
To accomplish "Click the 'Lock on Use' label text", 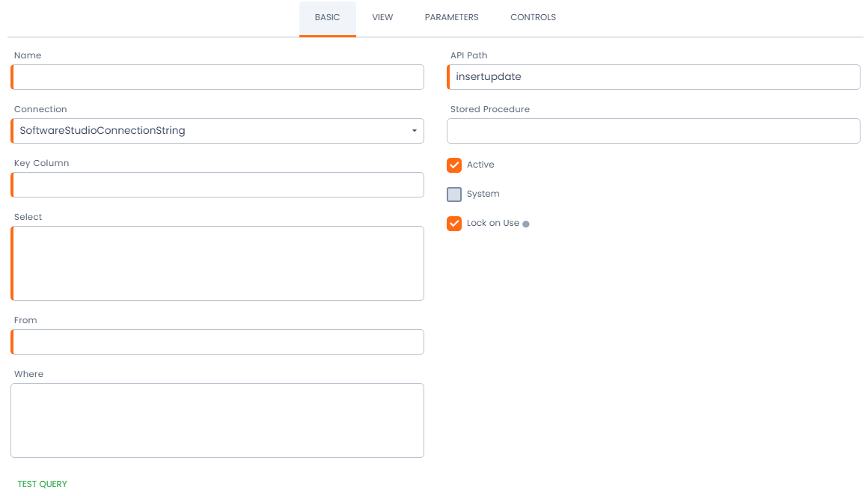I will coord(492,223).
